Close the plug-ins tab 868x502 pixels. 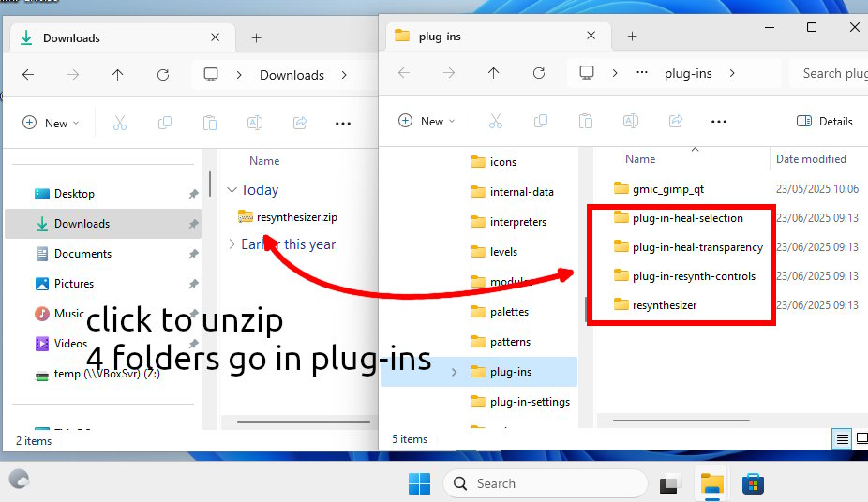click(x=591, y=36)
